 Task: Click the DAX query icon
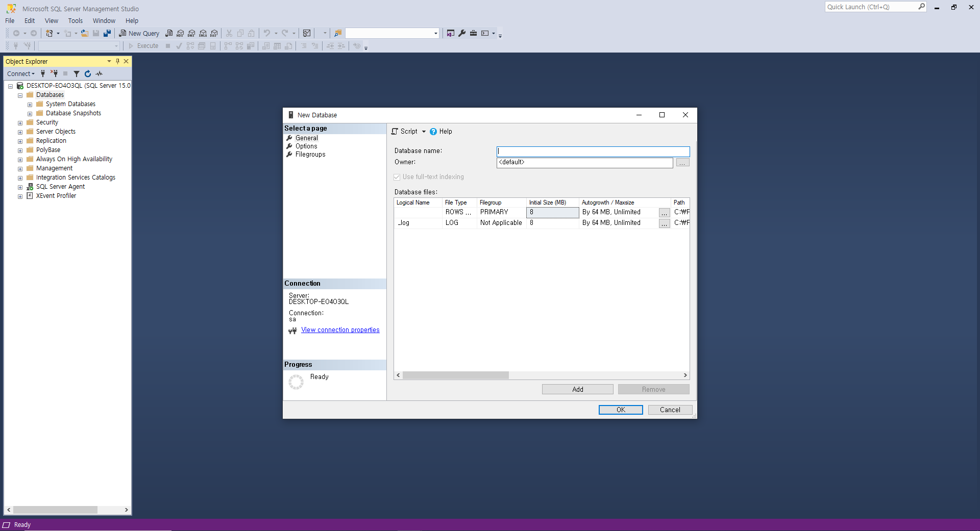214,33
